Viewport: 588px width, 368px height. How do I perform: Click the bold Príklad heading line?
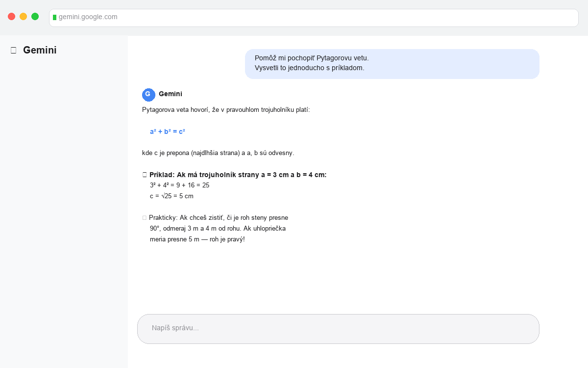coord(238,175)
